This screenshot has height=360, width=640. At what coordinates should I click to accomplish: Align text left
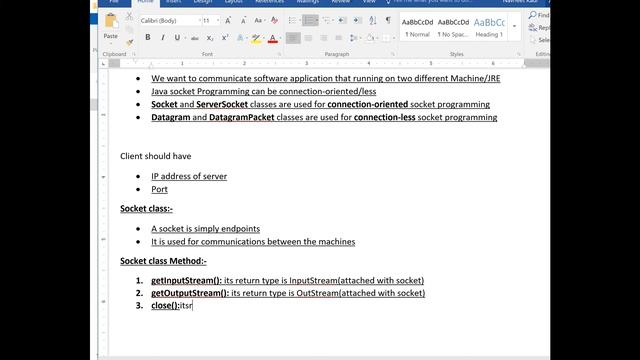click(293, 38)
